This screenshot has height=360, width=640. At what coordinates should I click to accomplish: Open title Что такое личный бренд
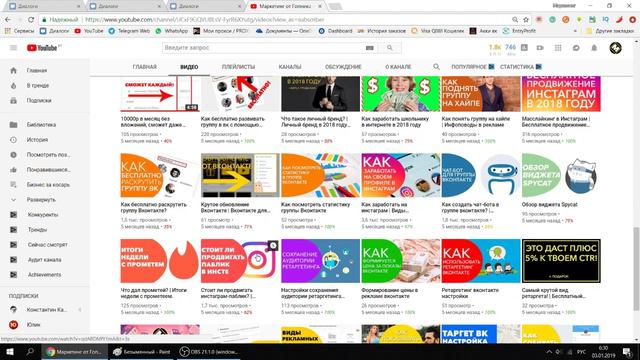coord(316,122)
